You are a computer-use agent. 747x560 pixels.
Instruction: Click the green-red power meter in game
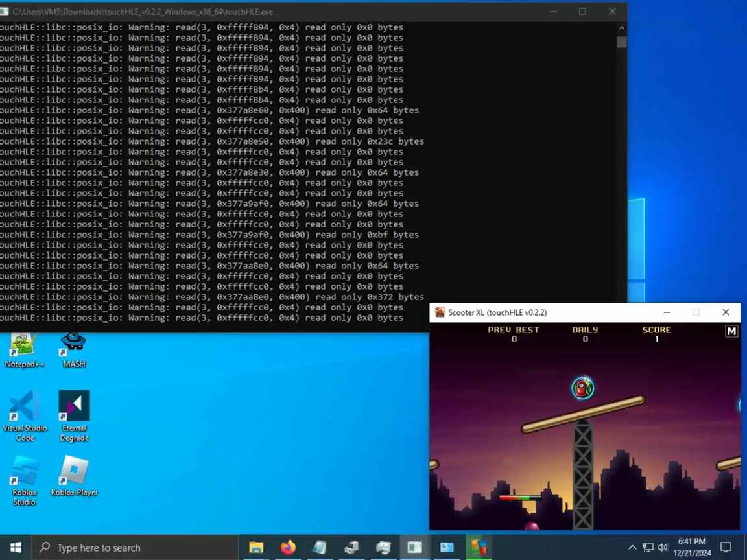pos(520,498)
